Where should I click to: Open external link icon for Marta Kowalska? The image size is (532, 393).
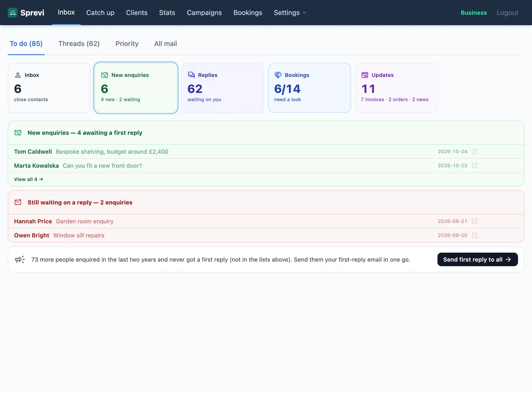coord(475,166)
